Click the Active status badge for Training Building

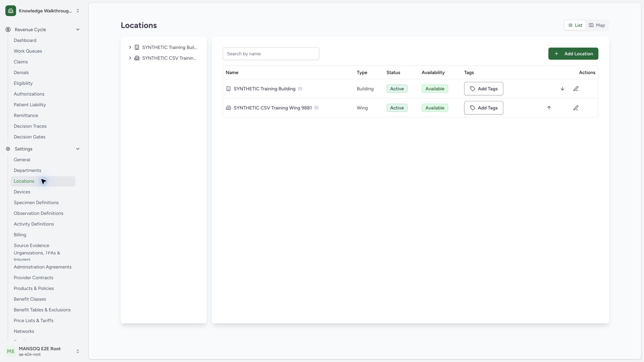(x=397, y=89)
